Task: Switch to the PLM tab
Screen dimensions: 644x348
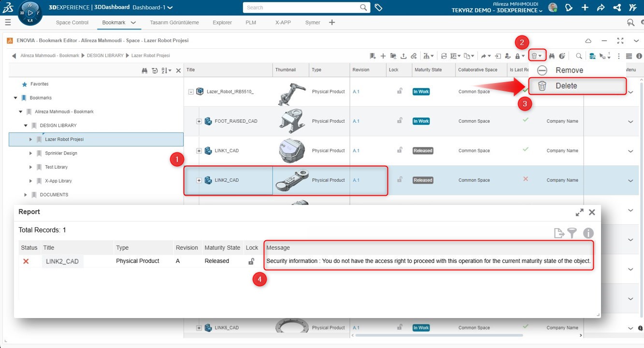Action: [x=251, y=22]
